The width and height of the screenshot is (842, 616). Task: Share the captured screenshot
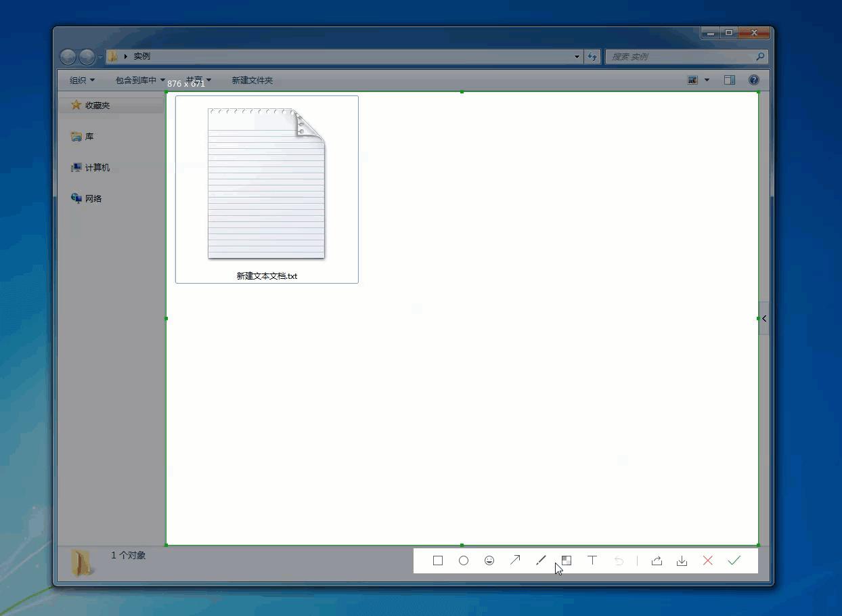pos(657,560)
